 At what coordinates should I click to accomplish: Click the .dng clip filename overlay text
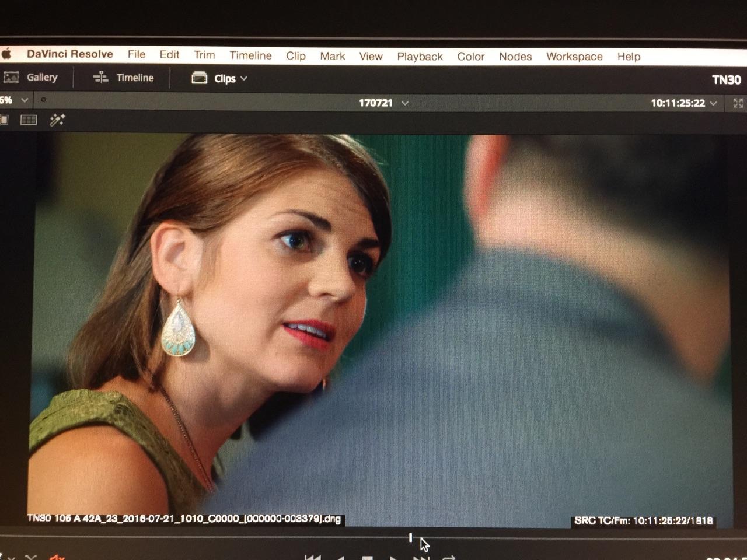click(184, 519)
